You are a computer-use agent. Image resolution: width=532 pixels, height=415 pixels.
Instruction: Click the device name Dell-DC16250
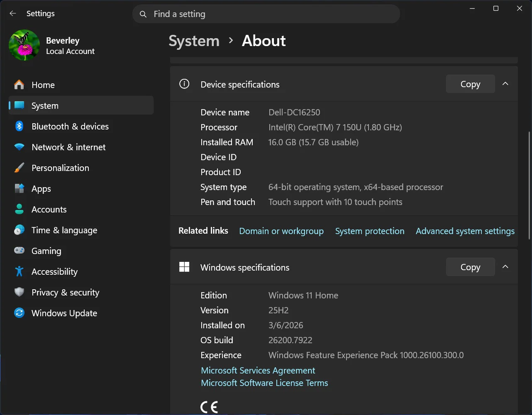(x=294, y=112)
